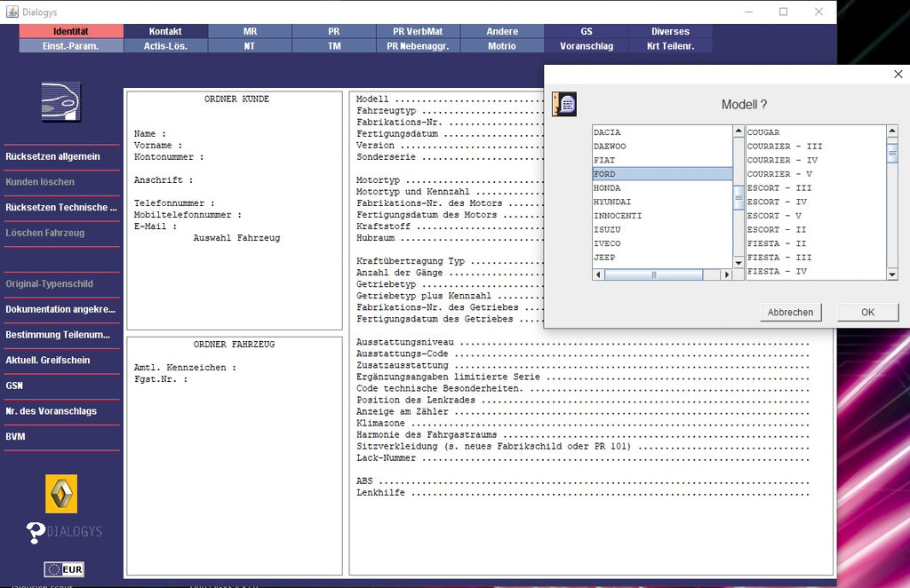The height and width of the screenshot is (588, 910).
Task: Select COURRIER - III model
Action: tap(817, 147)
